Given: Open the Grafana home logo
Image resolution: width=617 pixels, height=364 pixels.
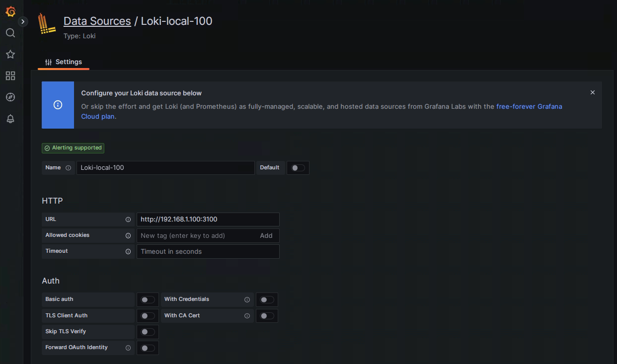Looking at the screenshot, I should tap(10, 11).
